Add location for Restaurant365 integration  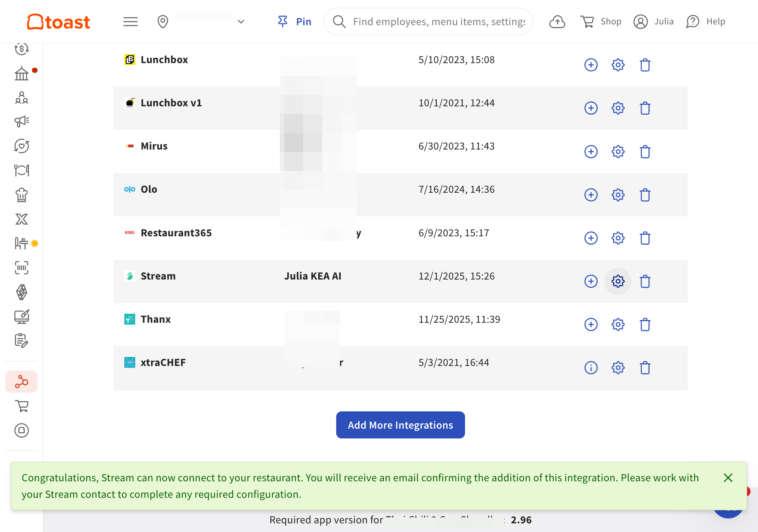click(591, 238)
